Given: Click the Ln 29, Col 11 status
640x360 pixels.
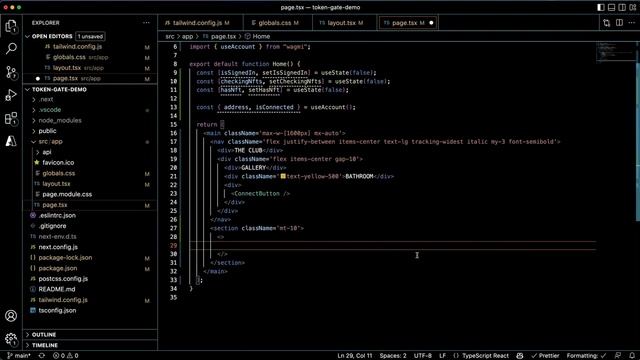Looking at the screenshot, I should (x=355, y=356).
